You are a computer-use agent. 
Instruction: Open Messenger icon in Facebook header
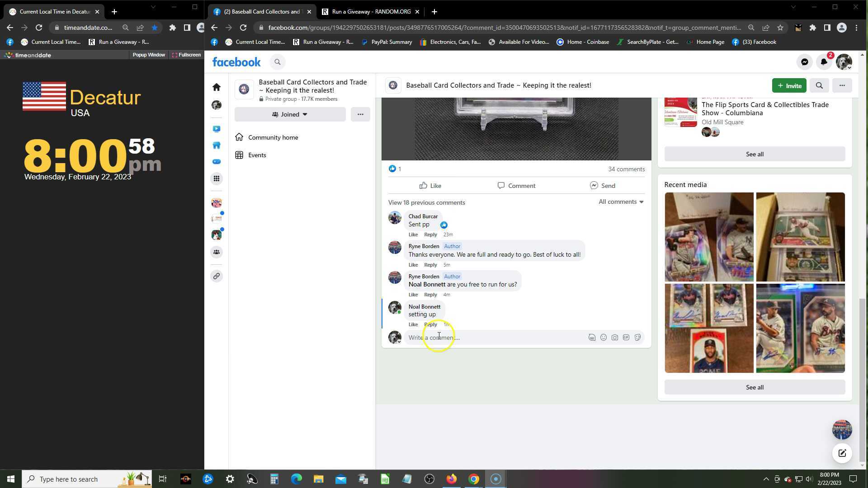tap(804, 62)
